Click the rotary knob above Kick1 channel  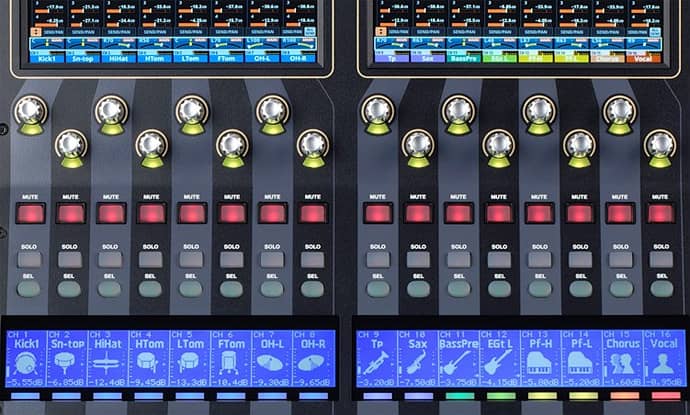pos(28,111)
